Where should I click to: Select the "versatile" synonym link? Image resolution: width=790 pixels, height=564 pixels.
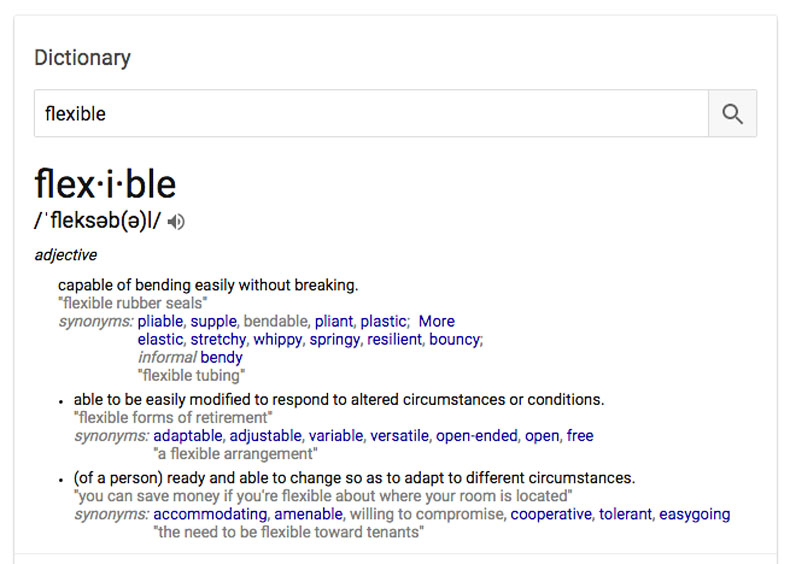(x=400, y=435)
